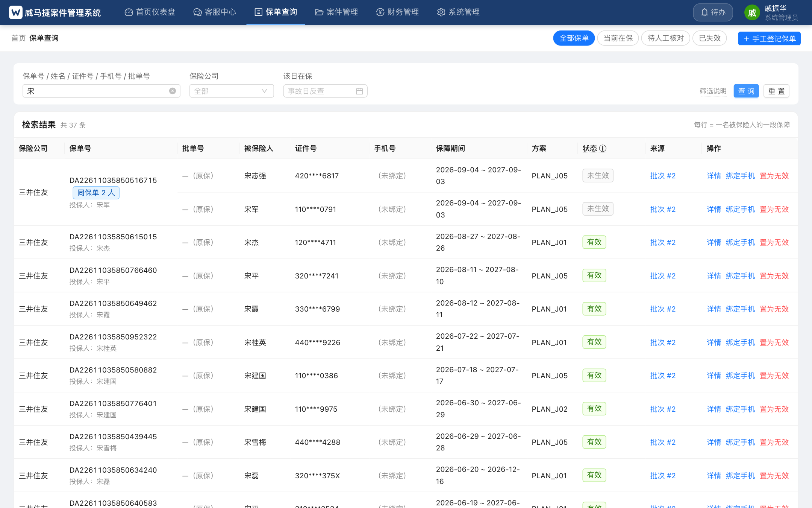Viewport: 812px width, 508px height.
Task: Select the 当前在保 filter
Action: click(x=618, y=38)
